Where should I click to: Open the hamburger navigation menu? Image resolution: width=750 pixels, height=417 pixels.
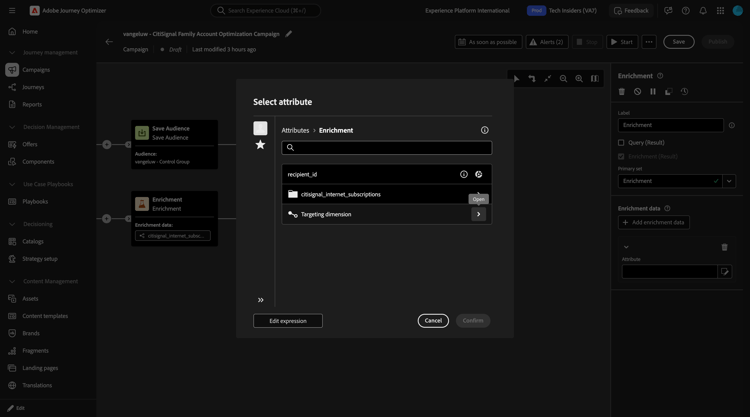point(12,11)
